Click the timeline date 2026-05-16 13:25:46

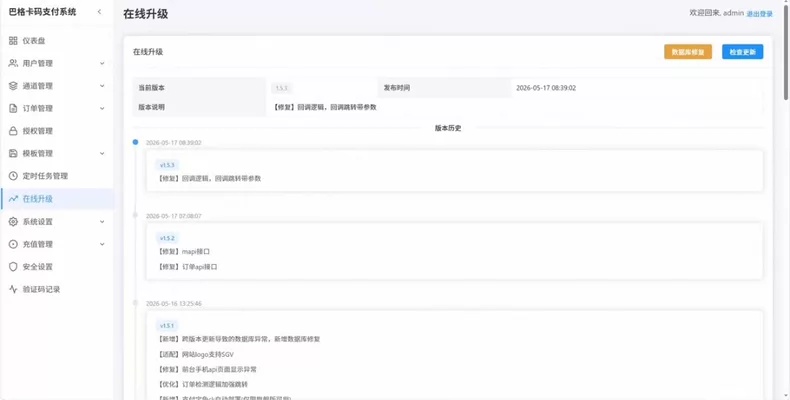[x=174, y=304]
